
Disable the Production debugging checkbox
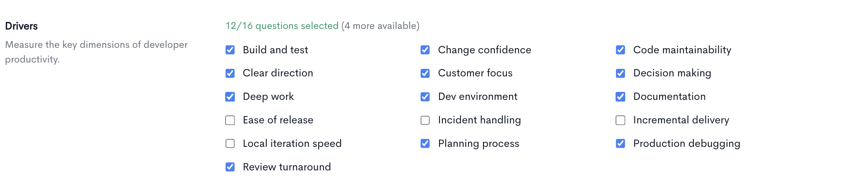point(621,144)
